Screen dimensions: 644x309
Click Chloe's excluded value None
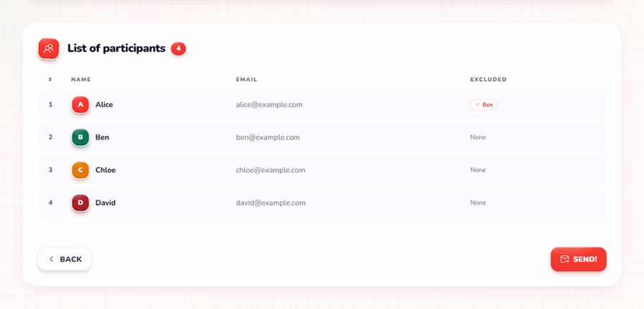[x=478, y=170]
